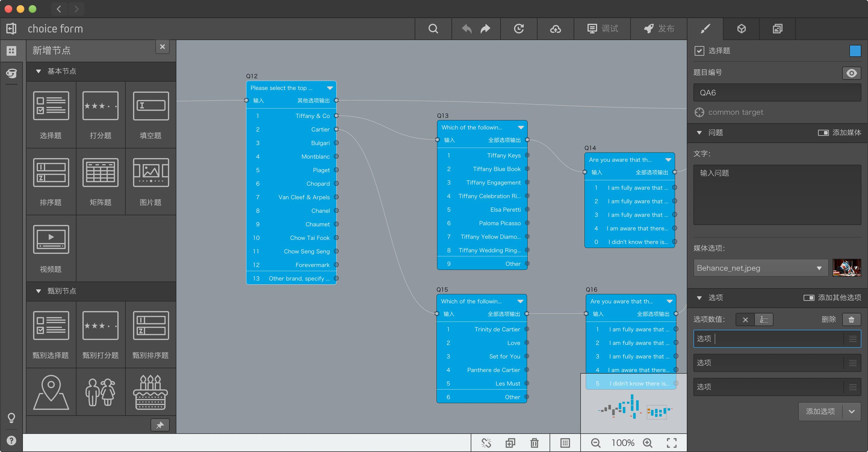Collapse the Q13 node dropdown arrow
This screenshot has height=452, width=868.
tap(521, 127)
